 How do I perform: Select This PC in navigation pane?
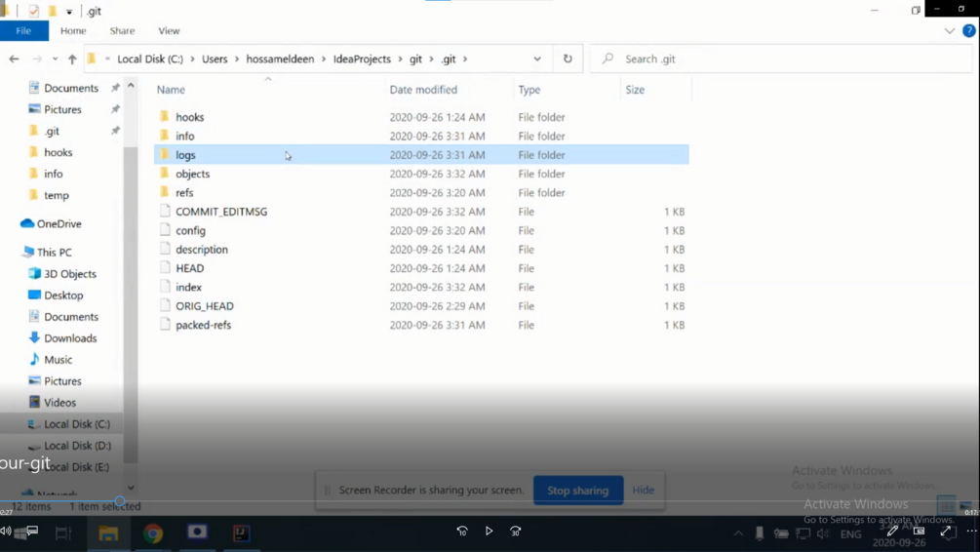coord(54,252)
